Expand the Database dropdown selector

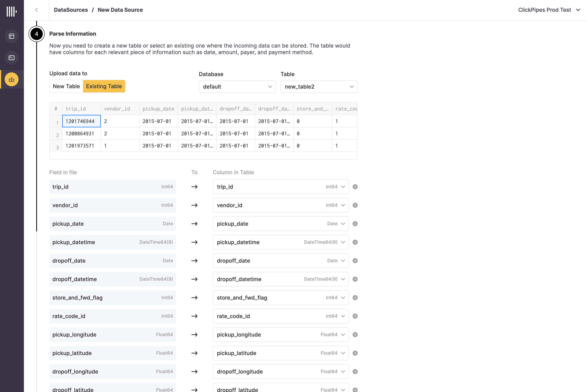237,87
